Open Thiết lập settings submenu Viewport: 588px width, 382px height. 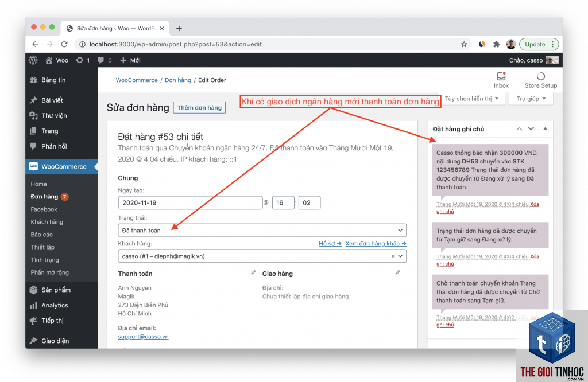point(42,247)
